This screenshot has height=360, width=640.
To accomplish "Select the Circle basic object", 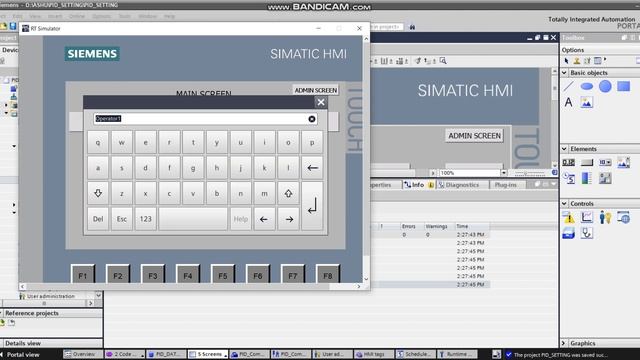I will pos(605,86).
